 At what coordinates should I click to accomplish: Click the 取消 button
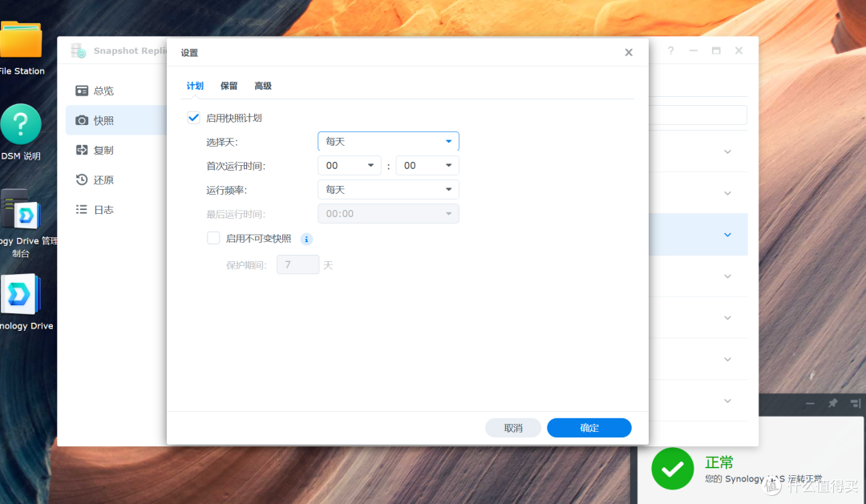(513, 428)
